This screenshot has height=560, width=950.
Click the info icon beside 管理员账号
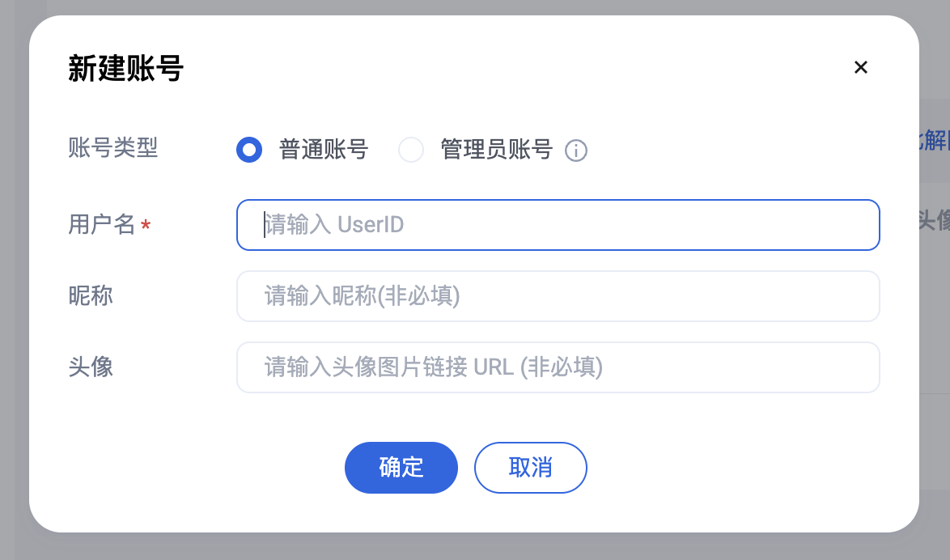[x=575, y=151]
